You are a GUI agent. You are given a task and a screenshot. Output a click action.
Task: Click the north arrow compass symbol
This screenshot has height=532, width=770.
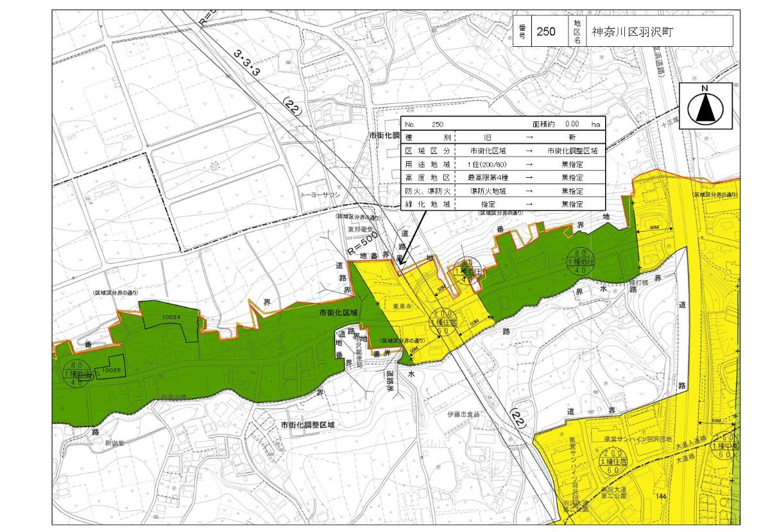coord(705,107)
